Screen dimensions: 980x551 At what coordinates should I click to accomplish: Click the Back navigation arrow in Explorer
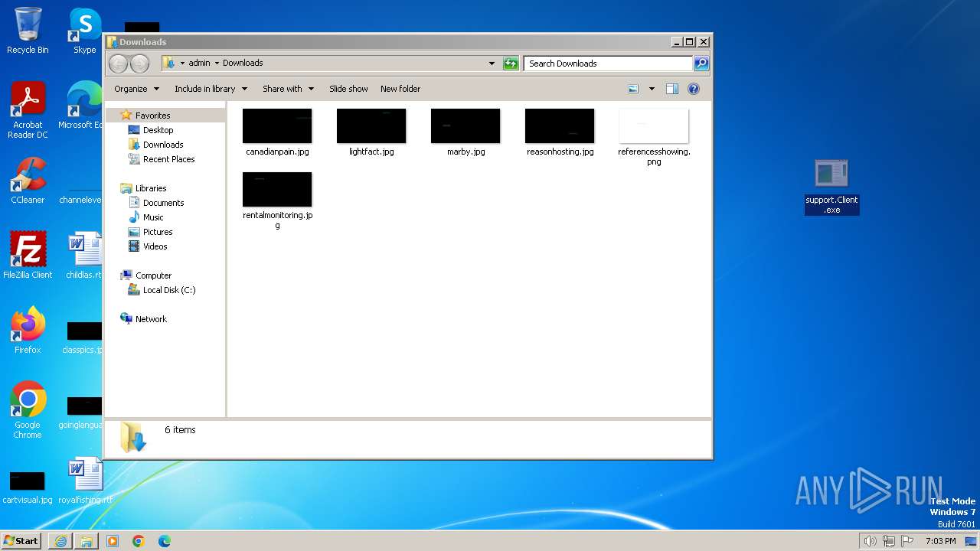click(118, 64)
